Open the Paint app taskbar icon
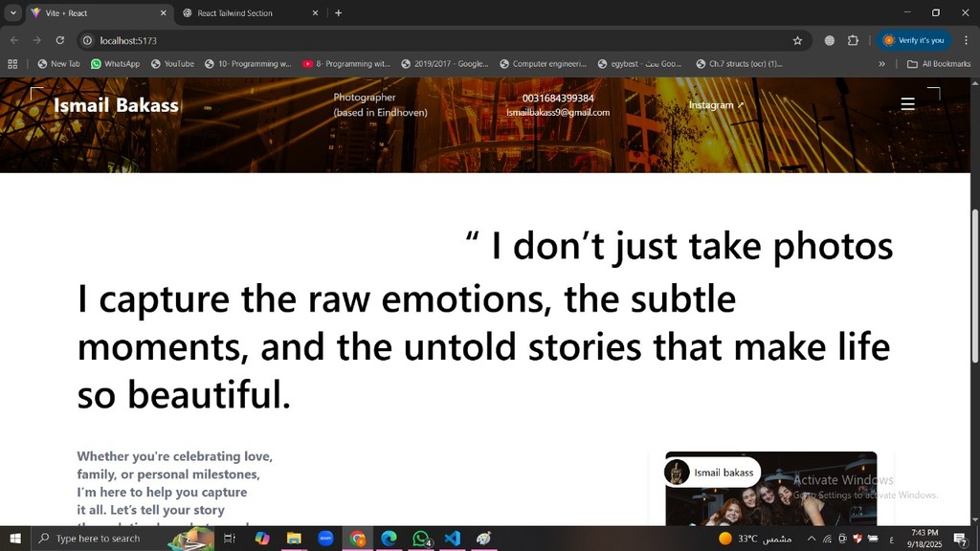The height and width of the screenshot is (551, 980). pos(484,538)
